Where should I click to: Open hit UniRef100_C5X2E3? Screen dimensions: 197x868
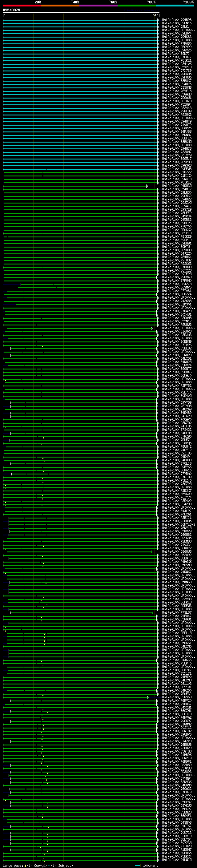[x=177, y=67]
